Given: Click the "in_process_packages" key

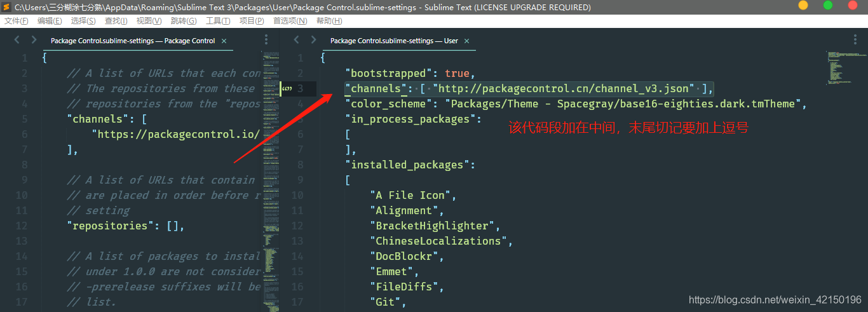Looking at the screenshot, I should [x=410, y=119].
